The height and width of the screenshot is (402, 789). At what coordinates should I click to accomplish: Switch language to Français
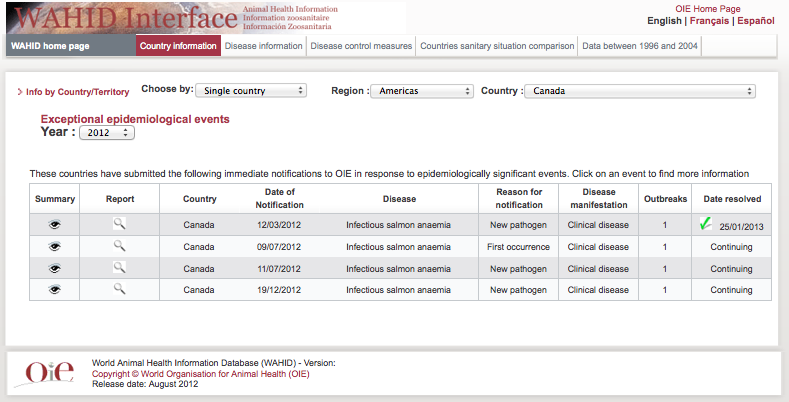(x=709, y=21)
